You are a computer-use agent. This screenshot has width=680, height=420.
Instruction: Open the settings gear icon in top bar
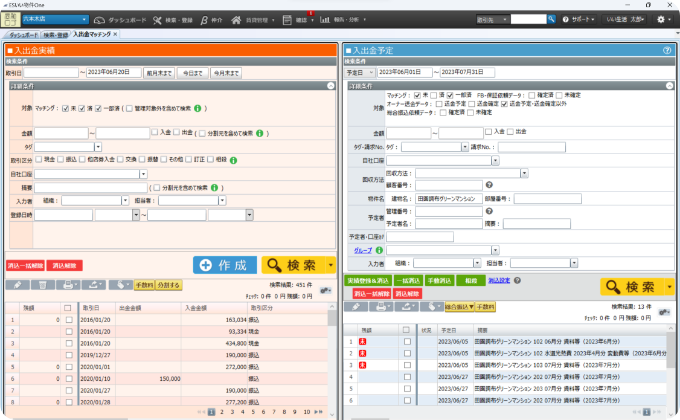click(661, 20)
